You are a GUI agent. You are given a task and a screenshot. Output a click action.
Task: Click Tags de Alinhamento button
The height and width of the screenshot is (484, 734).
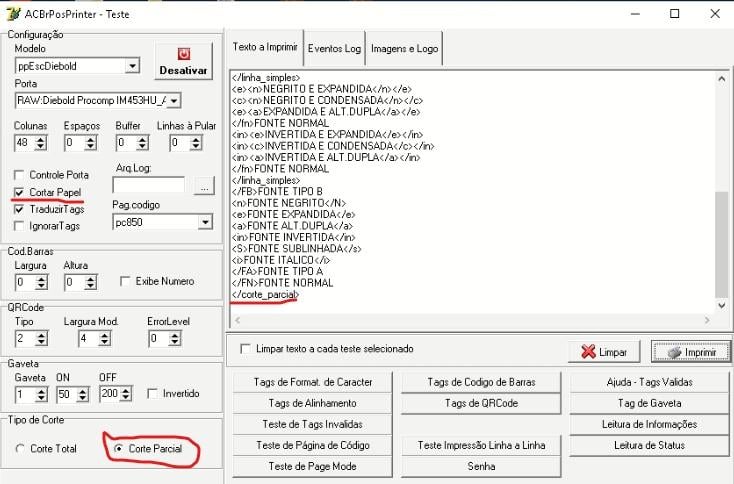tap(313, 403)
